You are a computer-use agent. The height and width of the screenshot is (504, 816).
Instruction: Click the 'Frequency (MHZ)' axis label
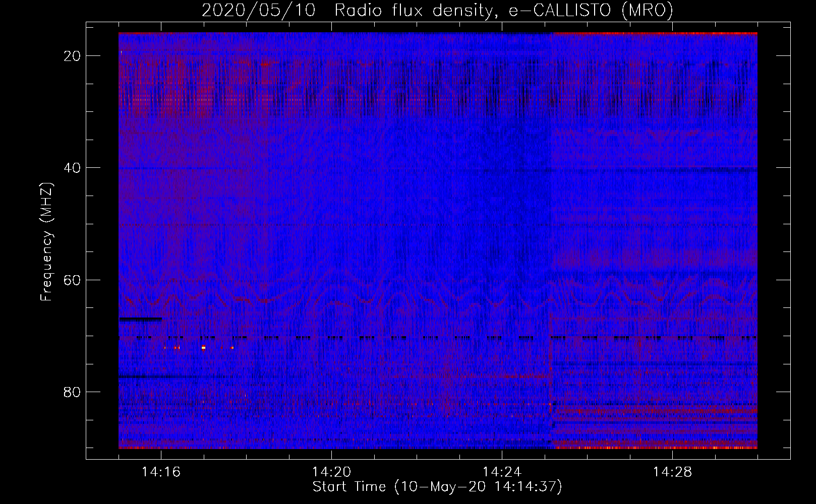click(46, 242)
